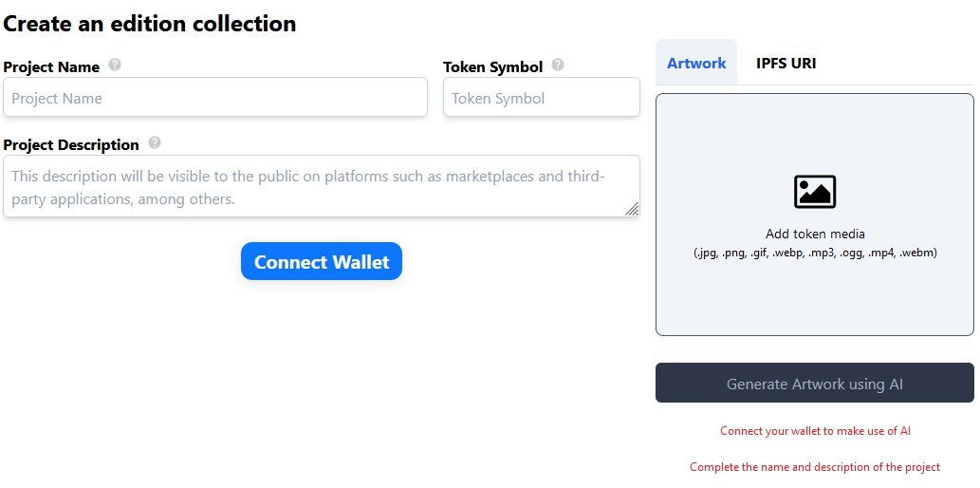The height and width of the screenshot is (488, 980).
Task: Focus the Project Name text field
Action: (215, 98)
